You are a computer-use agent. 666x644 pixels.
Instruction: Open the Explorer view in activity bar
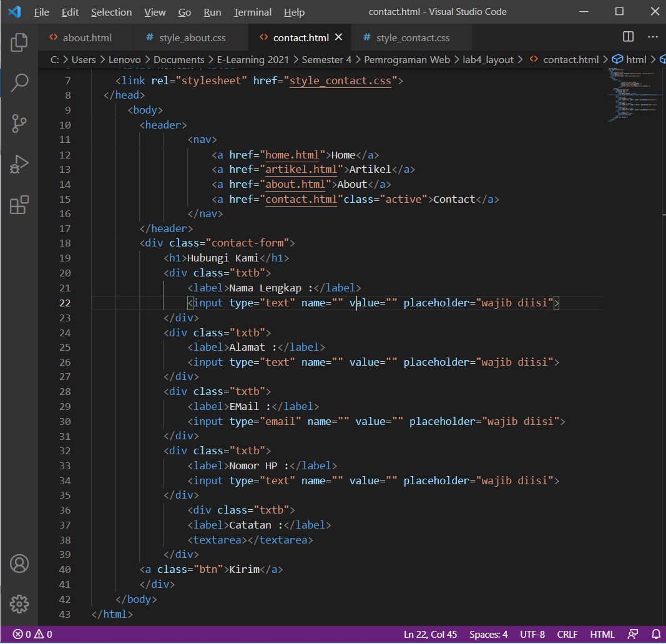tap(19, 42)
